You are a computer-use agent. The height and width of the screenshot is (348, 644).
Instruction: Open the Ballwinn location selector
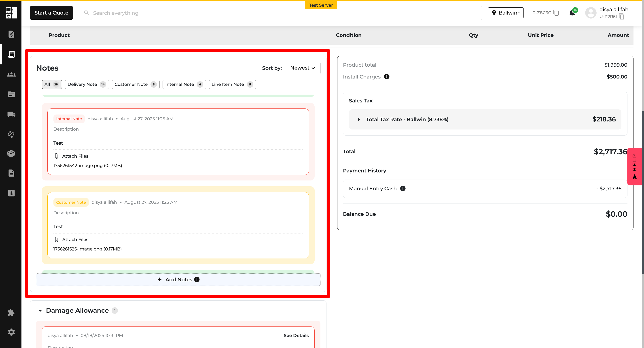click(506, 13)
